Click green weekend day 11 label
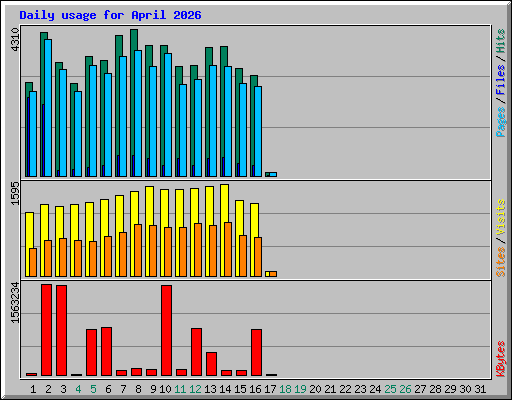 click(x=180, y=389)
